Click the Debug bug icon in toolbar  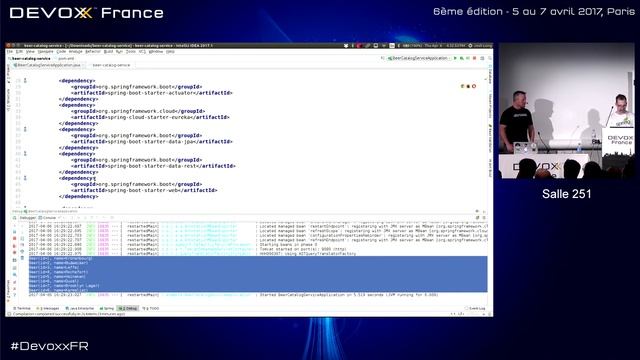pyautogui.click(x=462, y=58)
